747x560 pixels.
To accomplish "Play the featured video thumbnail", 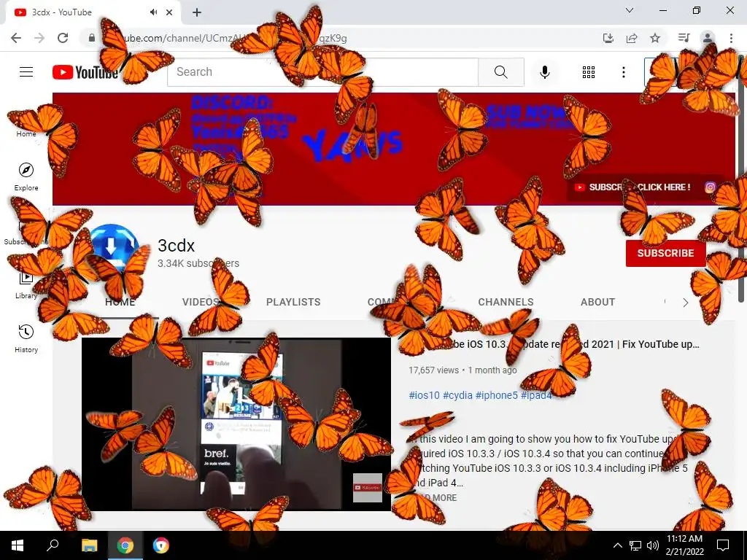I will click(236, 424).
